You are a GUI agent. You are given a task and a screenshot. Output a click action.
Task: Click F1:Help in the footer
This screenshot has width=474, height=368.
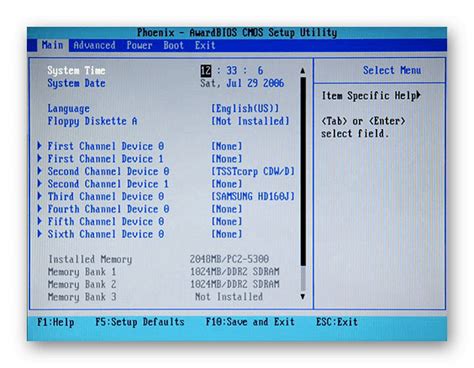tap(56, 322)
